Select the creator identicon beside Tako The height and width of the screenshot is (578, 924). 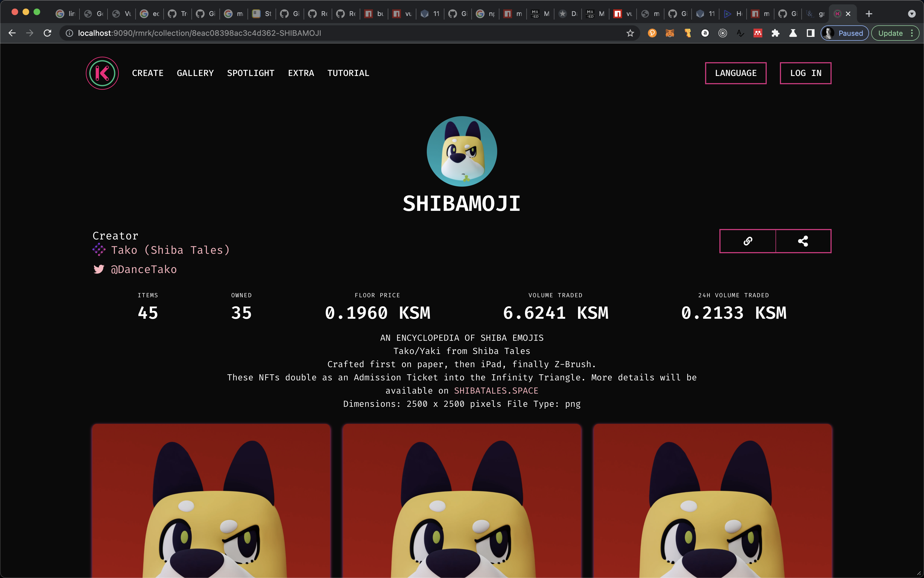pyautogui.click(x=99, y=250)
